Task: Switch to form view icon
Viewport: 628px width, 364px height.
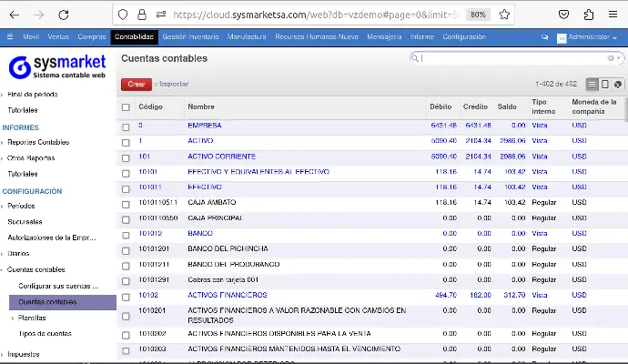Action: (605, 84)
